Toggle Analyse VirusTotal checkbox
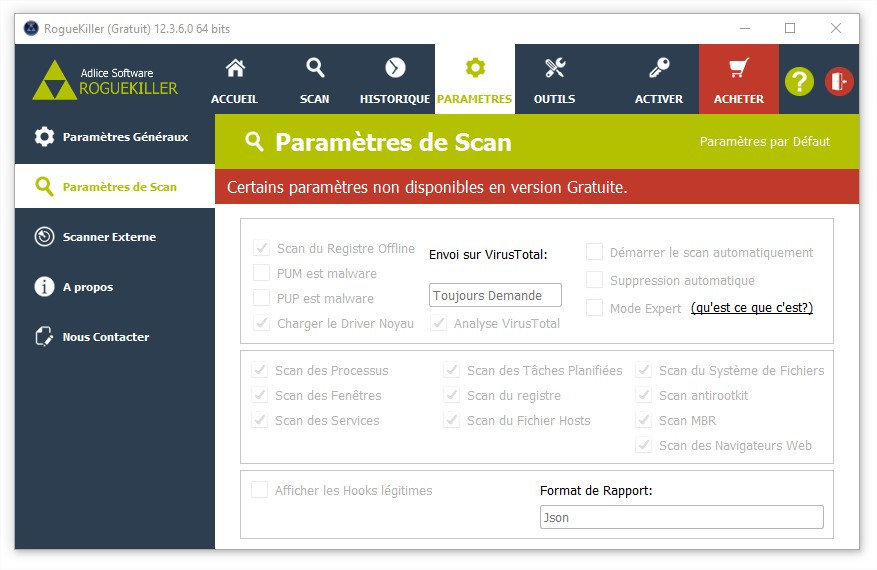877x570 pixels. click(438, 323)
